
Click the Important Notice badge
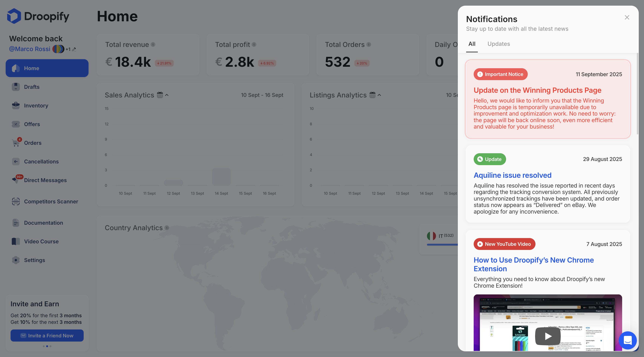[x=500, y=74]
